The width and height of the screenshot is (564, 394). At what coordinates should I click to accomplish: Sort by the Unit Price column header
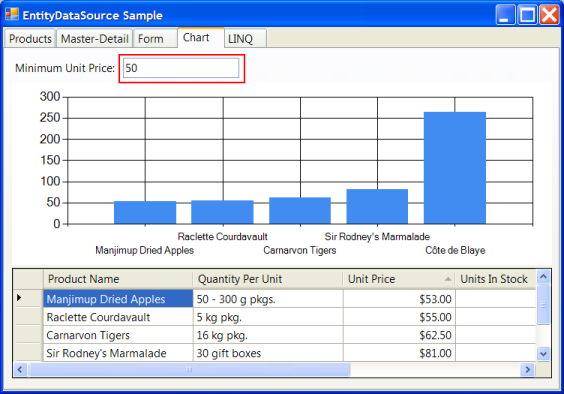399,279
